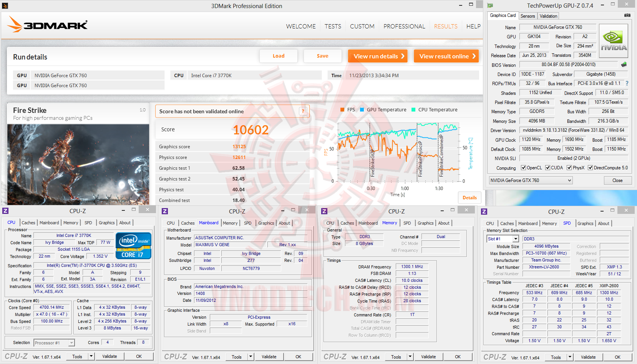This screenshot has width=637, height=364.
Task: Open the Graphics tab in the CPU-Z Motherboard window
Action: (266, 223)
